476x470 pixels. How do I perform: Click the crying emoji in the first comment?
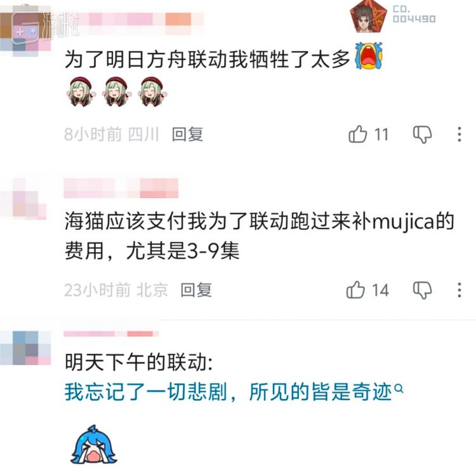pyautogui.click(x=369, y=55)
